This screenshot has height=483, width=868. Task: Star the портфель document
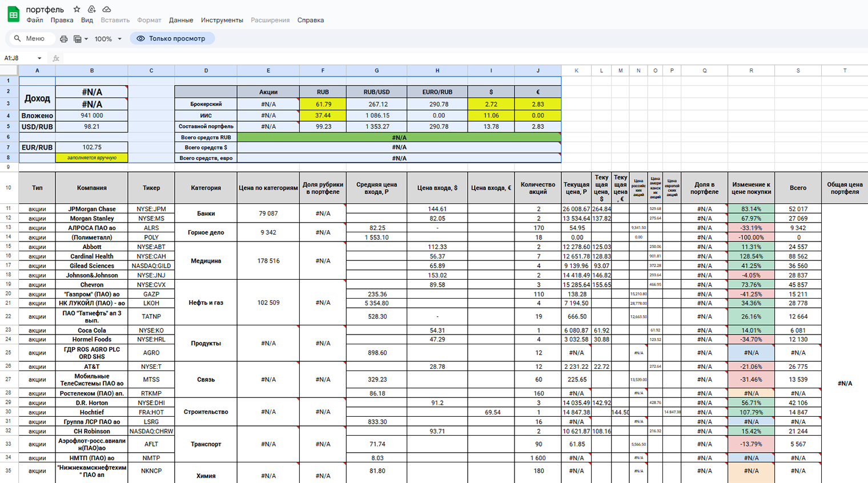coord(77,9)
